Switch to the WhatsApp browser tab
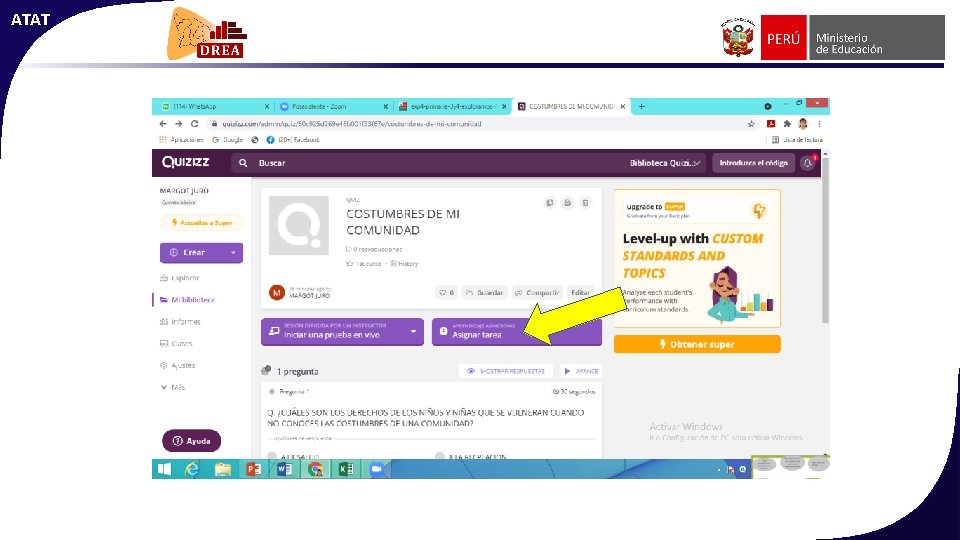This screenshot has width=960, height=540. [x=212, y=107]
